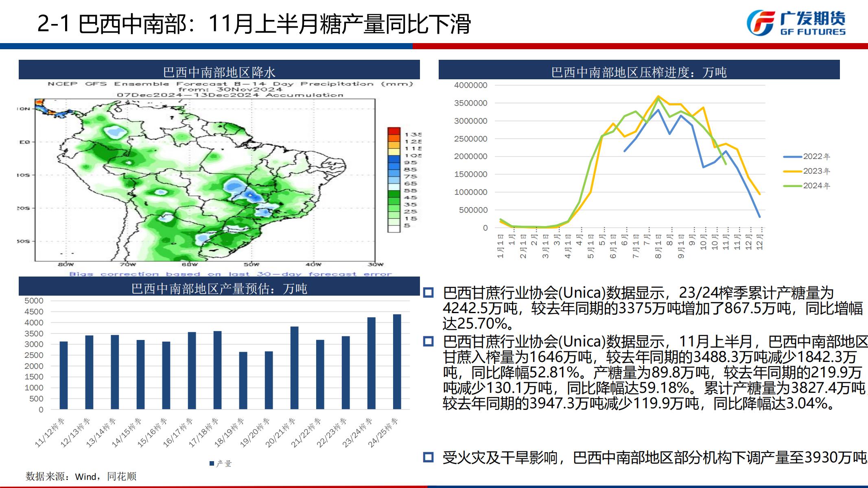Click the '15/16榨季' axis label
868x488 pixels.
pos(152,432)
